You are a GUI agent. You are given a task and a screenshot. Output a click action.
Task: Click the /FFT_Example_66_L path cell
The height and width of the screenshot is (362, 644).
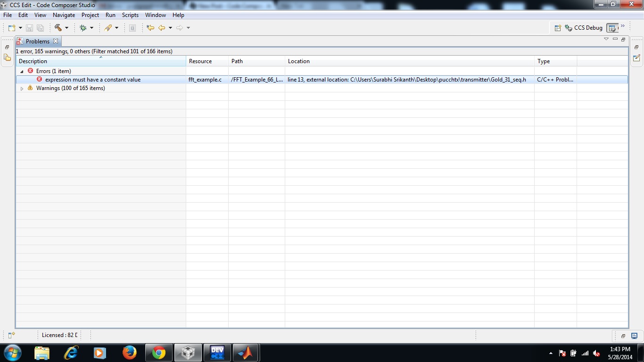pyautogui.click(x=257, y=80)
